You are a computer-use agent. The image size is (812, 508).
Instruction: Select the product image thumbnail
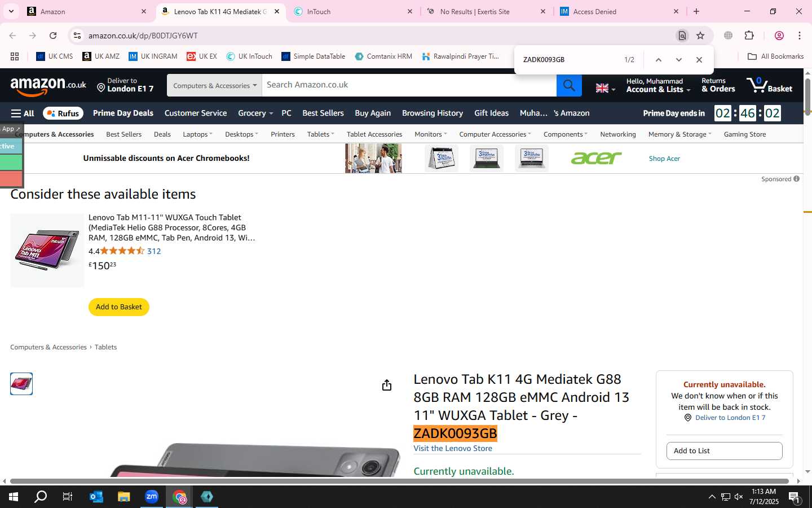pyautogui.click(x=21, y=384)
